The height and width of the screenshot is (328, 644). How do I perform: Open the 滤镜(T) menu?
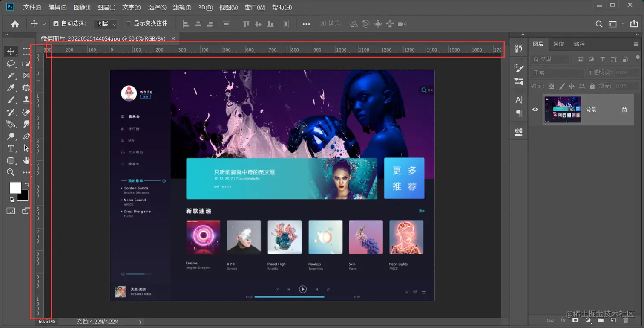pos(182,7)
